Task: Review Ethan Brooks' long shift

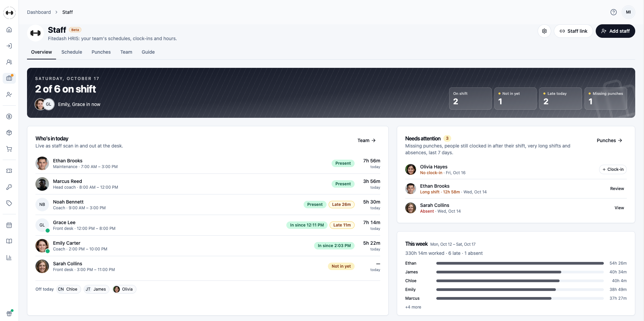Action: tap(617, 189)
